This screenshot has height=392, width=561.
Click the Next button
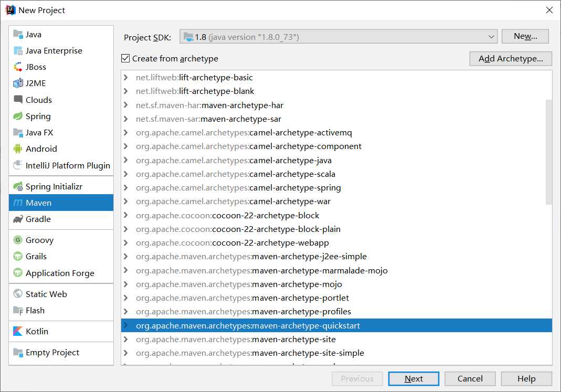pyautogui.click(x=414, y=378)
